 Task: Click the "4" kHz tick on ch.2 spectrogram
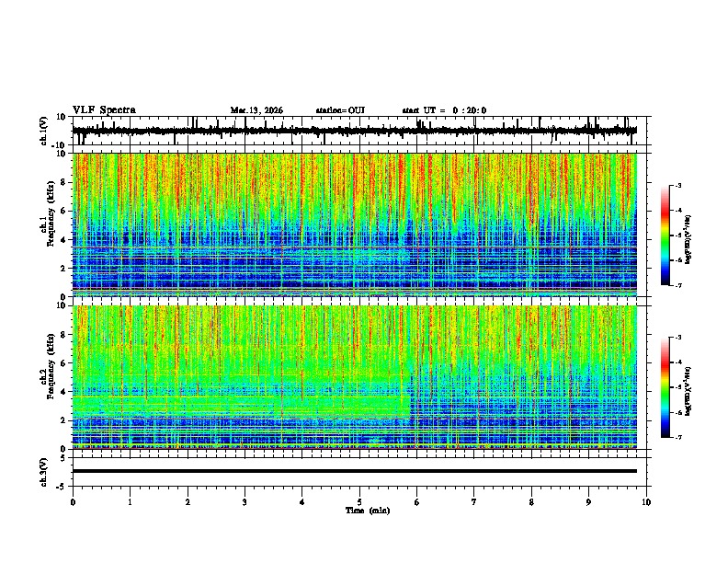click(x=63, y=392)
